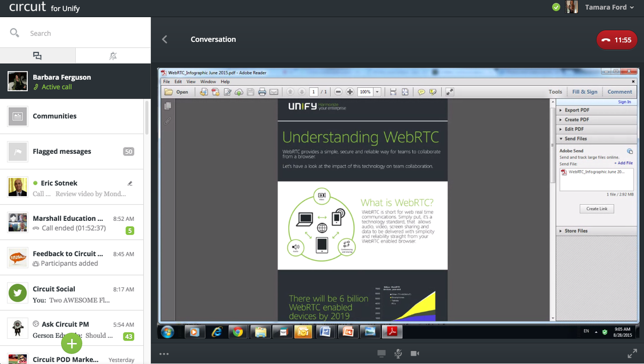Open the View menu in Adobe Reader

191,82
